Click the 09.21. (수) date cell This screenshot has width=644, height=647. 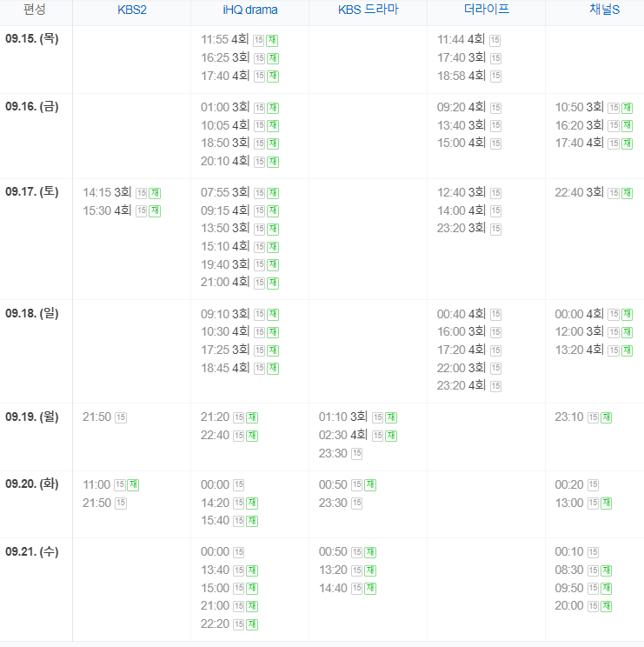tap(32, 551)
